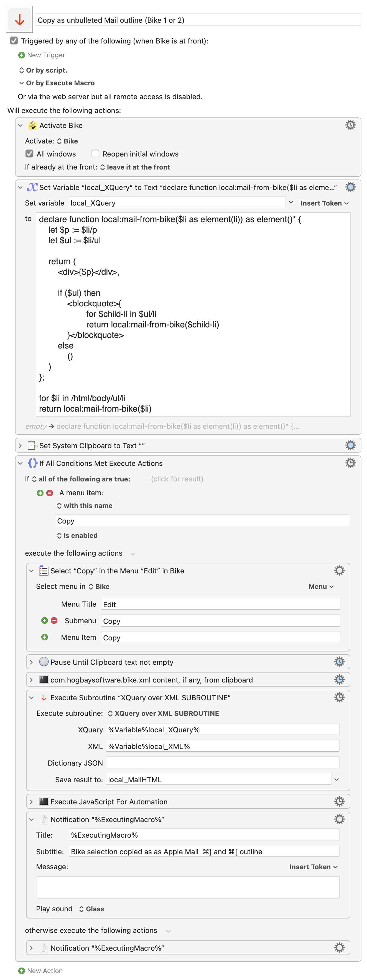Change the 'leave it at the front' option
This screenshot has height=980, width=367.
pos(135,167)
